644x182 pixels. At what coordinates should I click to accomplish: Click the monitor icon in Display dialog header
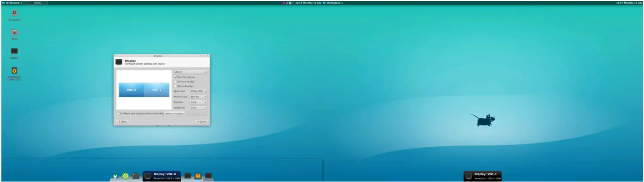coord(119,62)
